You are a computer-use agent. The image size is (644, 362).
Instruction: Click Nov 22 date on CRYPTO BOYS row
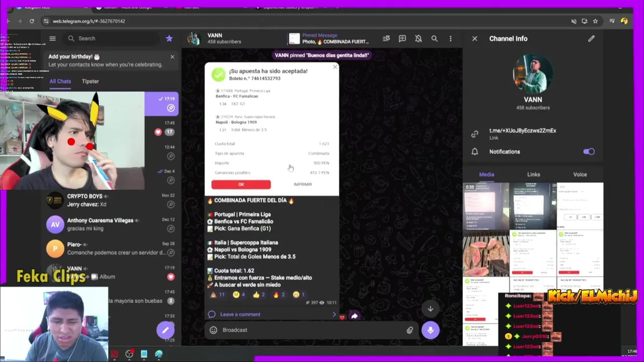168,196
